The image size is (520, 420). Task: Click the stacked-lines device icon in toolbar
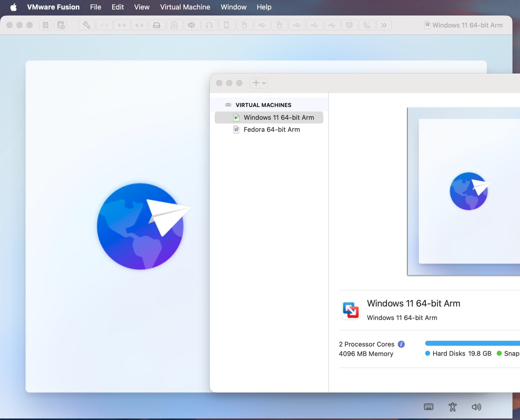349,25
